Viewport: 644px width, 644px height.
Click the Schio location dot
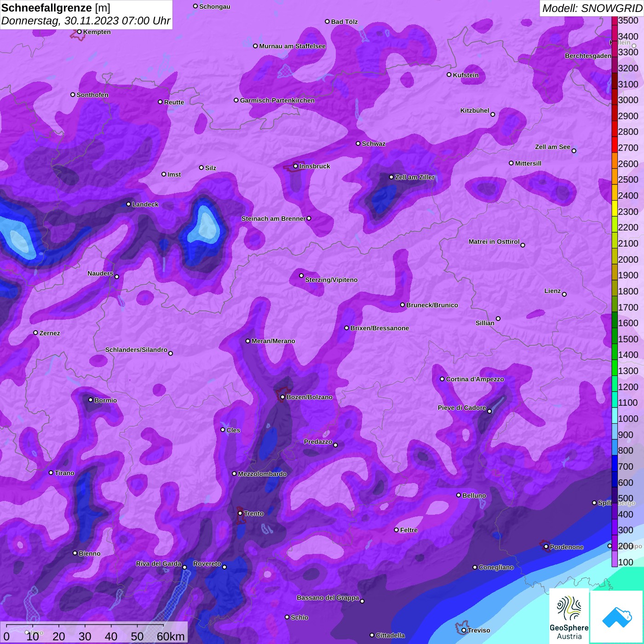[x=287, y=617]
